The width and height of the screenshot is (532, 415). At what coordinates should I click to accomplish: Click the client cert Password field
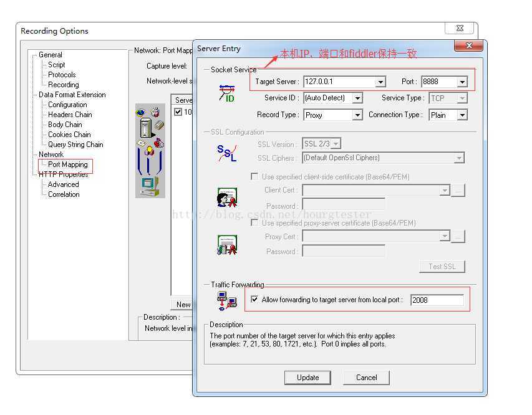[344, 205]
